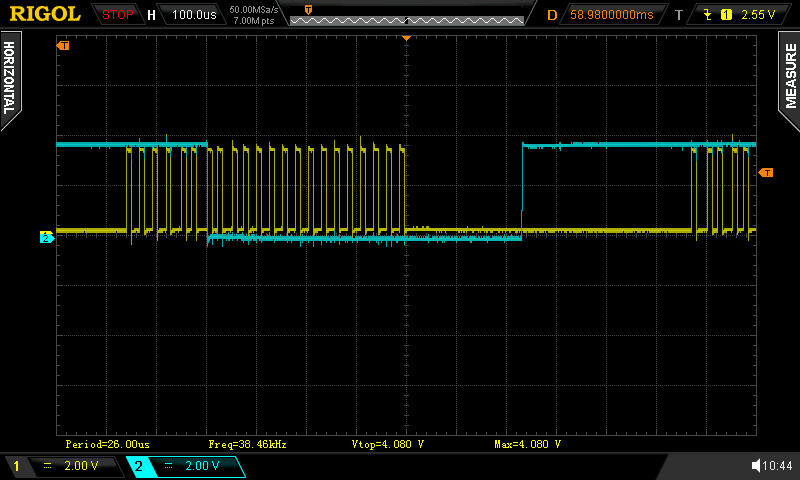Select the 100.0us horizontal timebase field
Screen dimensions: 800x480
click(193, 15)
